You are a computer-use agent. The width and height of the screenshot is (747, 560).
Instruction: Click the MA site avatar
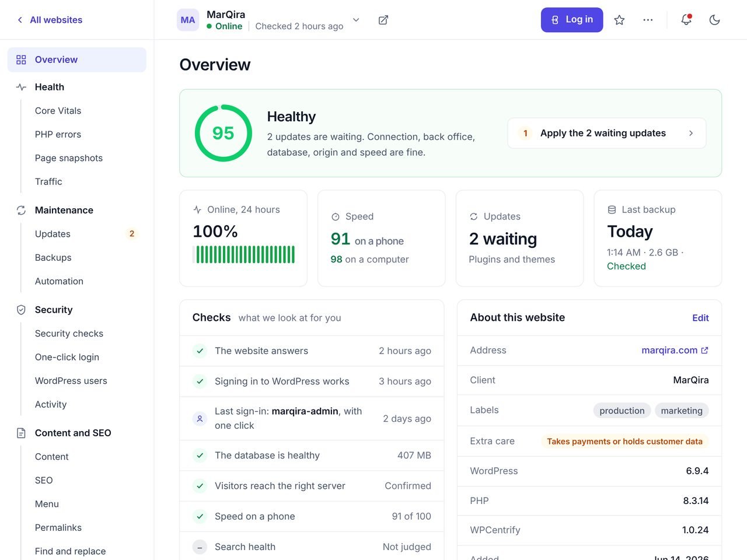click(x=188, y=20)
